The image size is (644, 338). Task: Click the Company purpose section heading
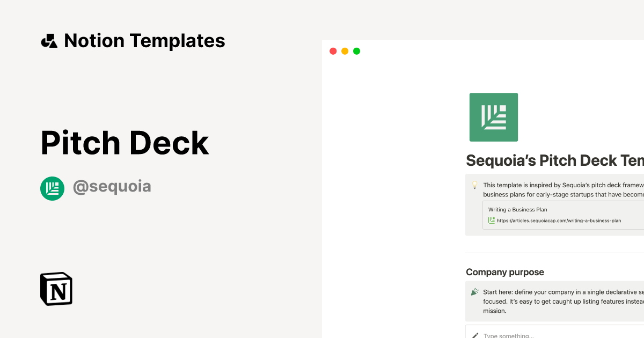(505, 272)
